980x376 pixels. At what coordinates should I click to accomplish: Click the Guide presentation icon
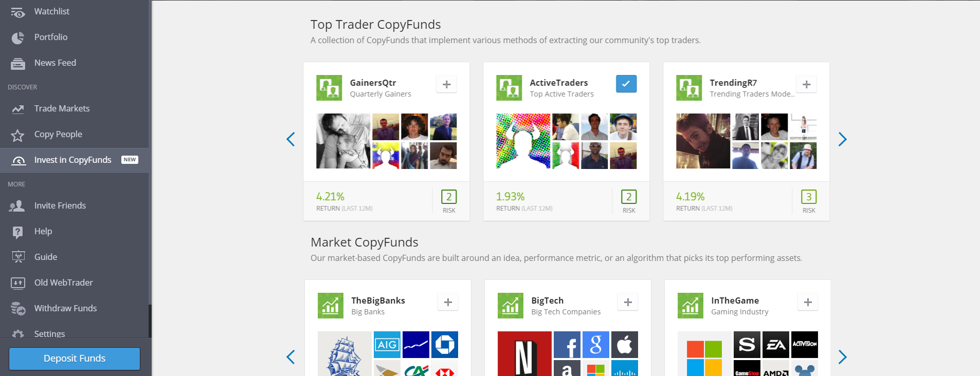[18, 257]
